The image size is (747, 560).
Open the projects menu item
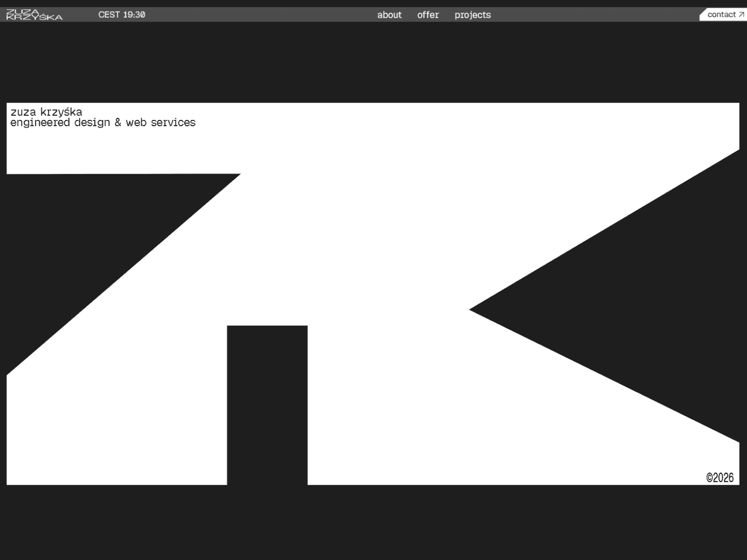[472, 15]
